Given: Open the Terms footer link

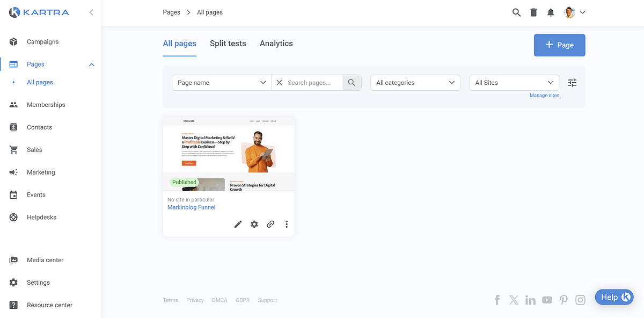Looking at the screenshot, I should (x=171, y=300).
